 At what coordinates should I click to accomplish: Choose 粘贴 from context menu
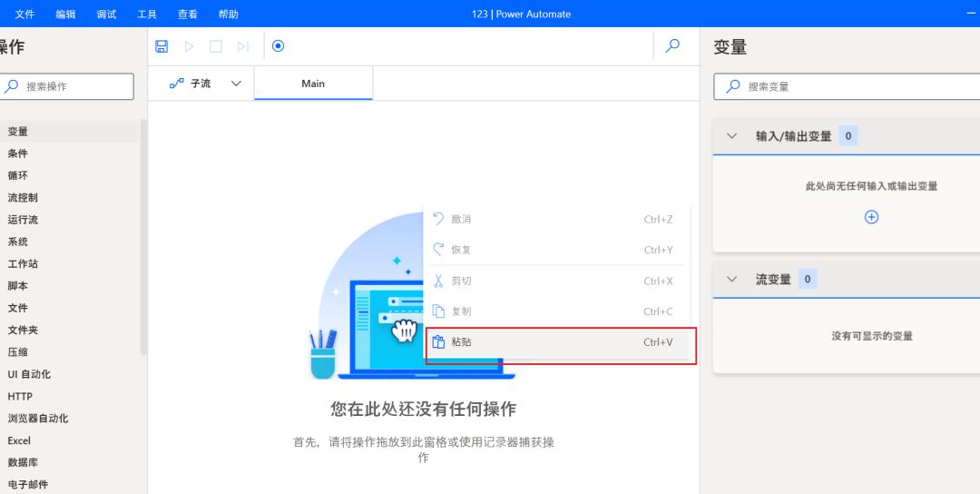[557, 342]
